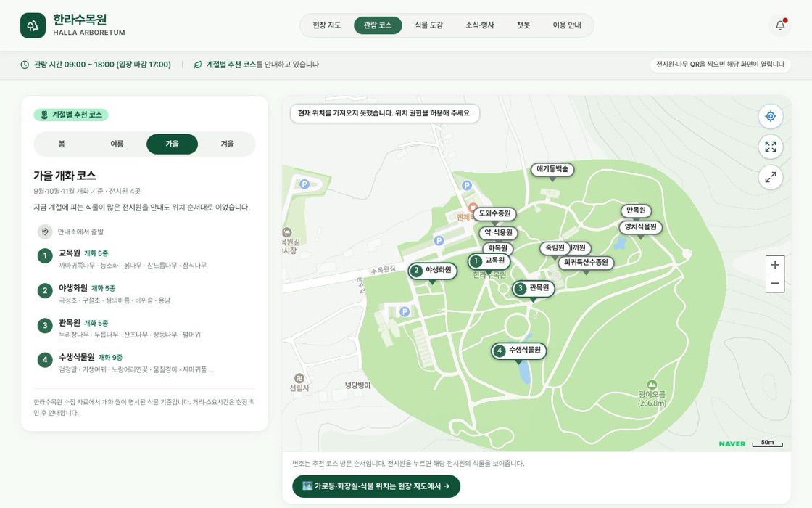Screen dimensions: 812x508
Task: Click 가로등·화장실·식물 위치는 현장 지도에서 button
Action: (376, 486)
